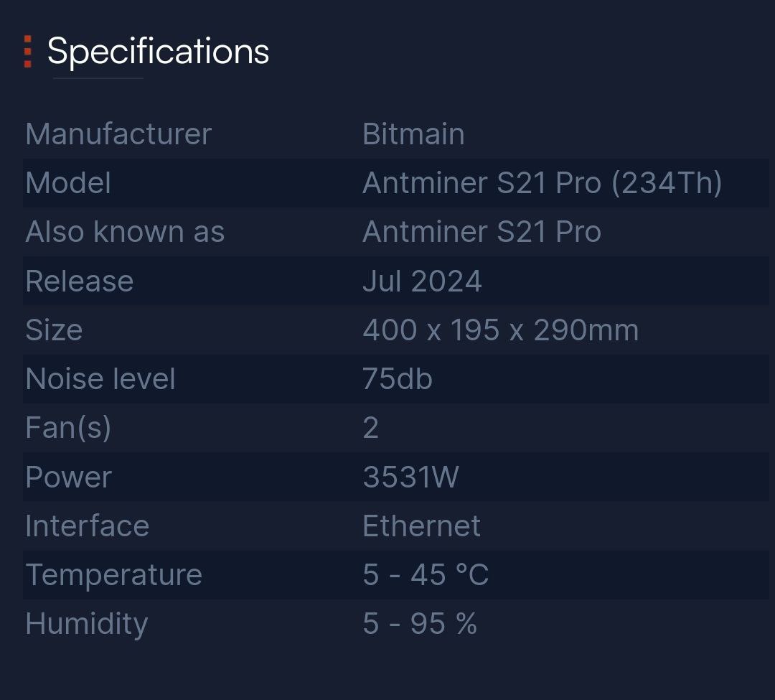
Task: Select the Power row label
Action: 69,477
